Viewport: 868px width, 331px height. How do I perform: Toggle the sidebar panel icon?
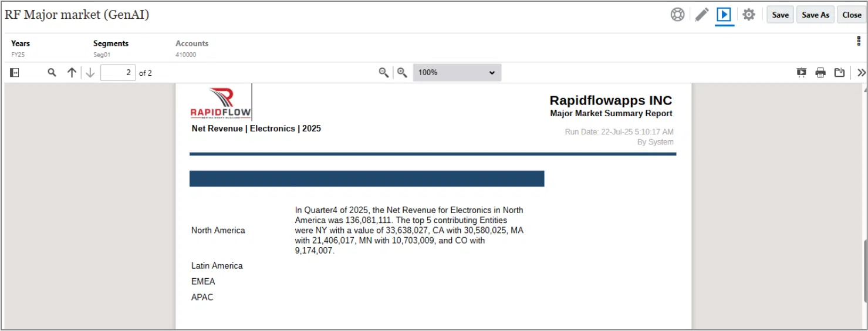click(15, 73)
